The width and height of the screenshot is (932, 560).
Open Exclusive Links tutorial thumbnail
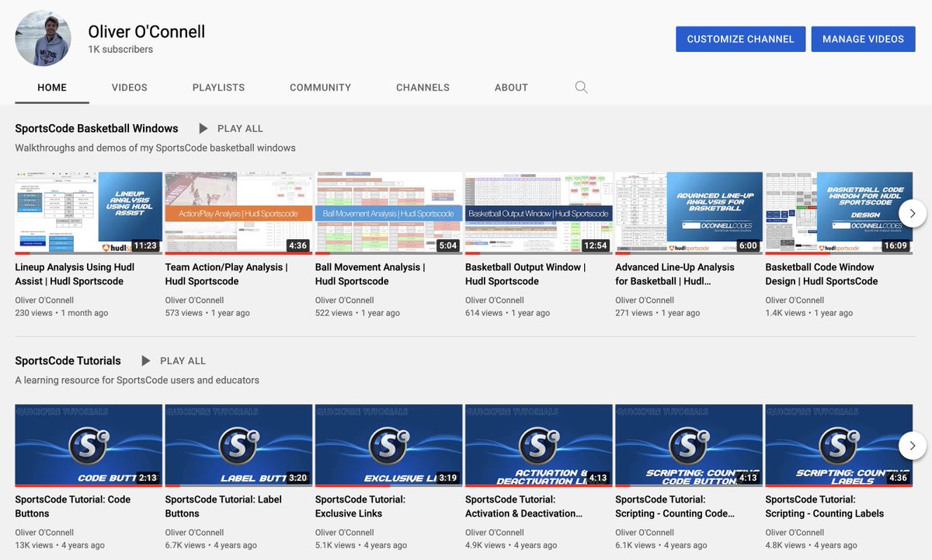click(388, 446)
